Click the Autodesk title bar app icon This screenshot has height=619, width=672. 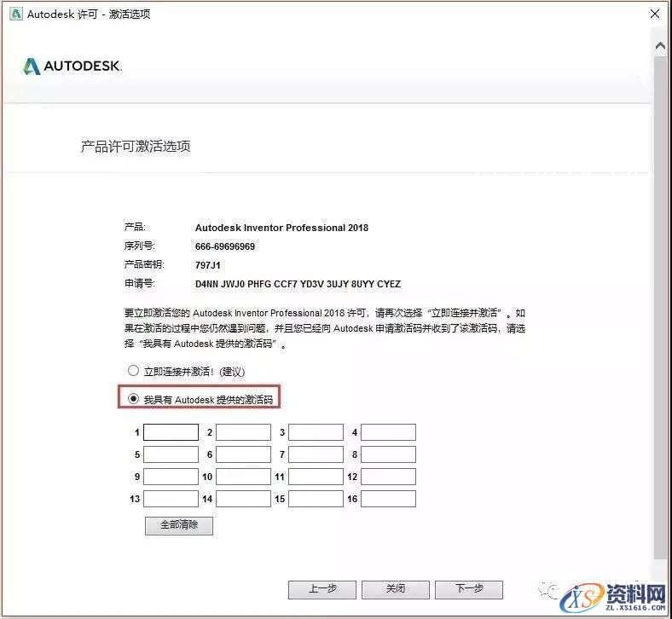pos(16,14)
